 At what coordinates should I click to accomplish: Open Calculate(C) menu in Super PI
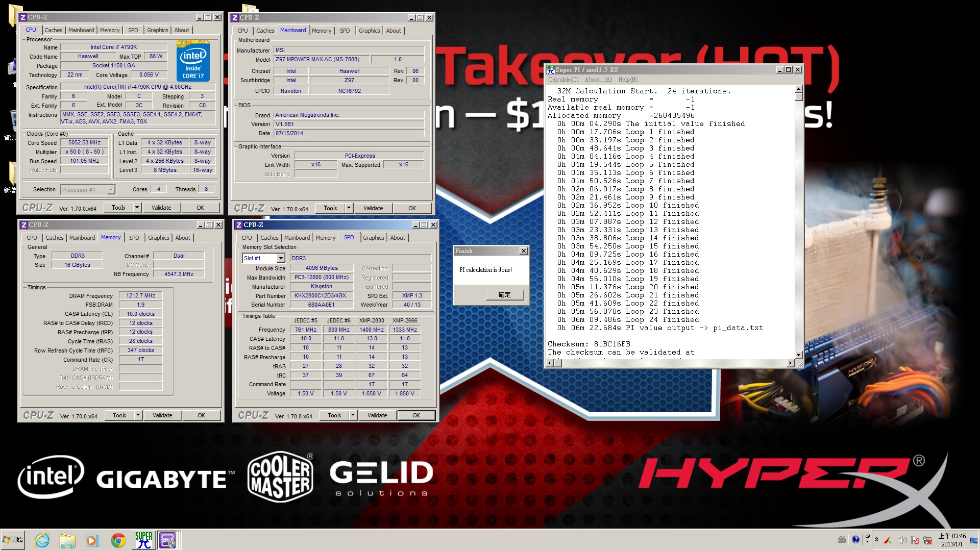563,80
